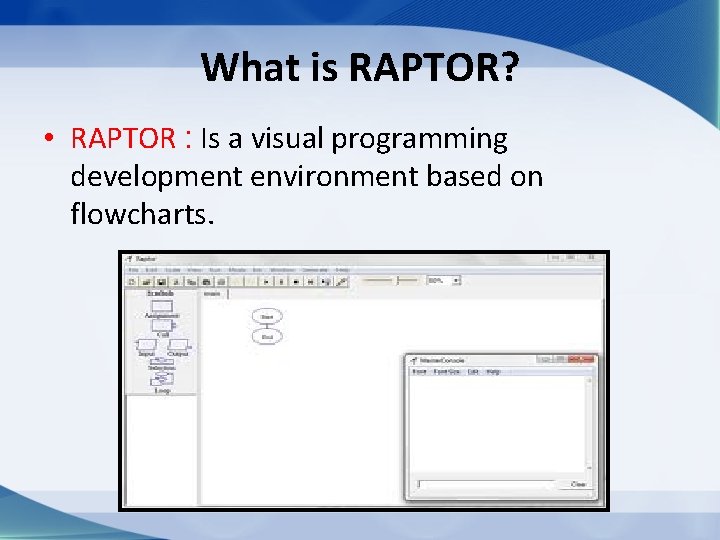720x540 pixels.
Task: Open the Font menu in MasterConsole
Action: coord(419,371)
